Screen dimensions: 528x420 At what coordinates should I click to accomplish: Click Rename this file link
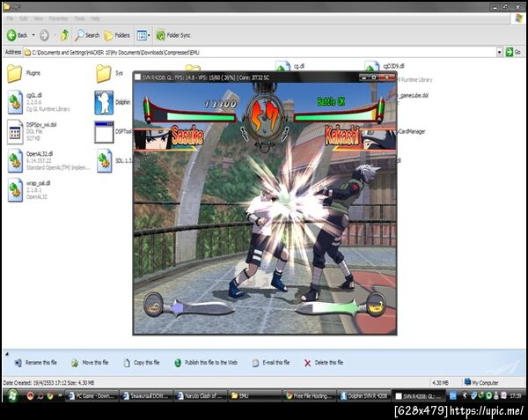(x=36, y=363)
